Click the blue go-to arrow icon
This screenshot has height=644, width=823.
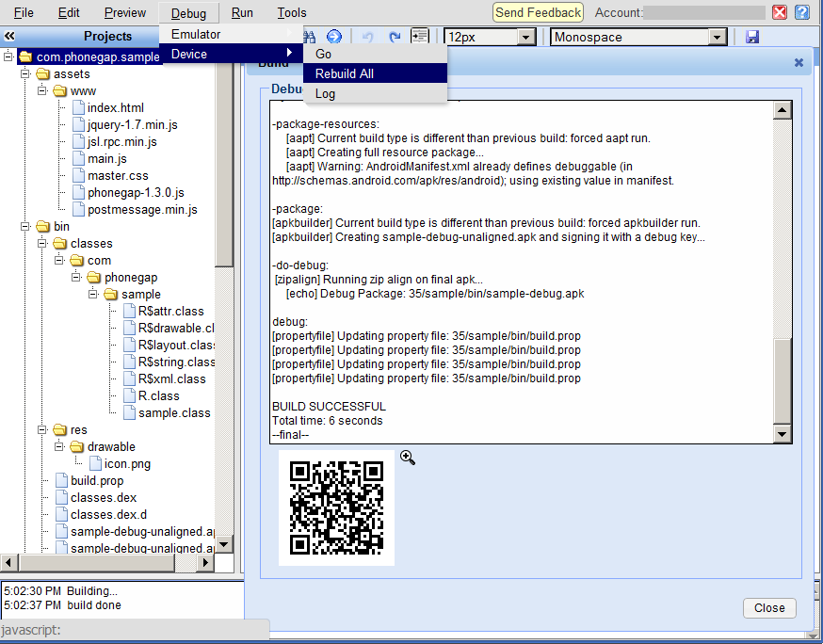click(x=334, y=36)
